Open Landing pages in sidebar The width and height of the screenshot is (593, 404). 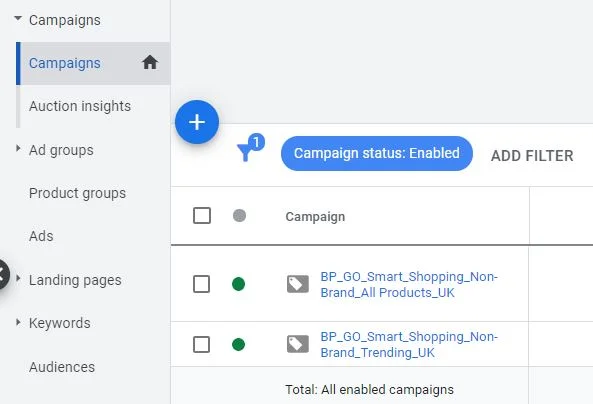pyautogui.click(x=75, y=280)
